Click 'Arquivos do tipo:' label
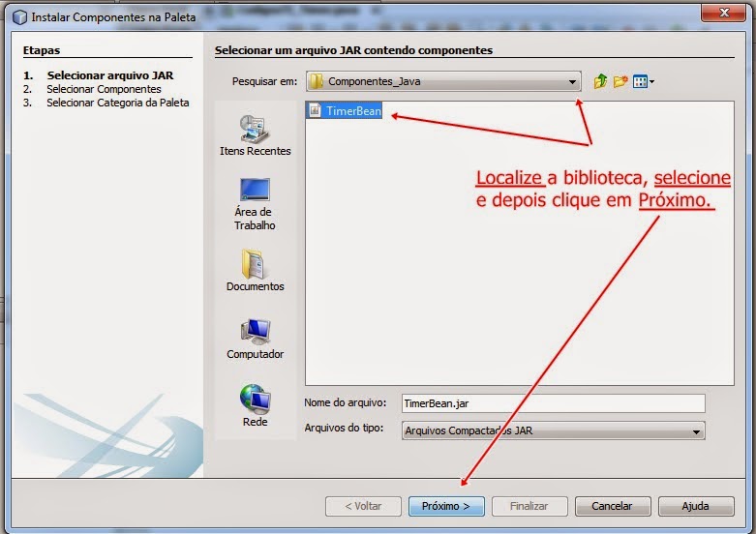 [344, 428]
